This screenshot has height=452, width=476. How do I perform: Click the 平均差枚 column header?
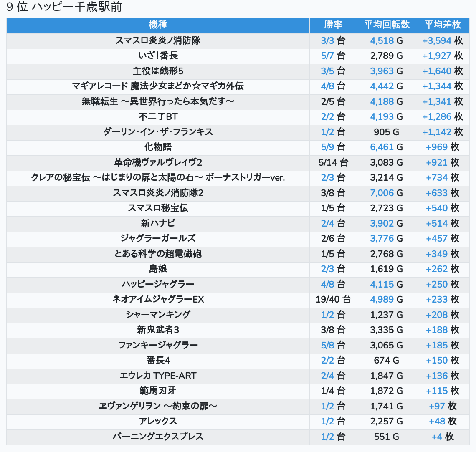pos(442,25)
